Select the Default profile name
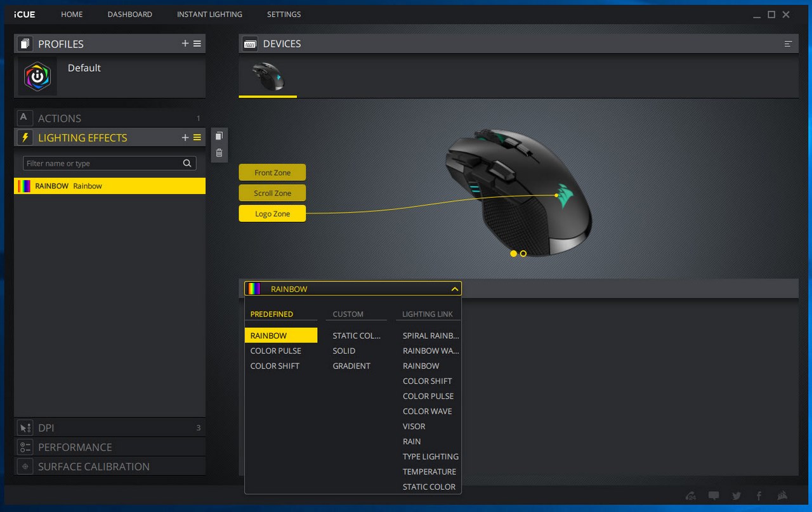 (84, 68)
